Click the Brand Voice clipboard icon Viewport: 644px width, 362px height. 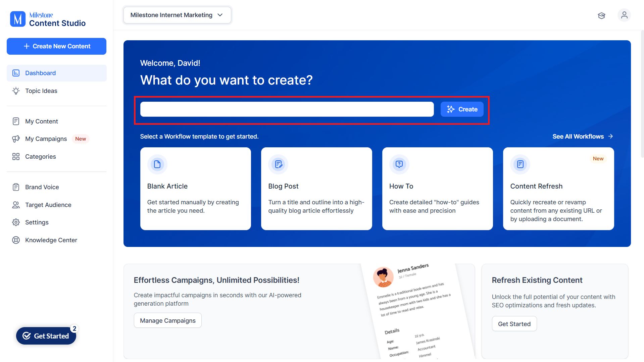pos(16,187)
